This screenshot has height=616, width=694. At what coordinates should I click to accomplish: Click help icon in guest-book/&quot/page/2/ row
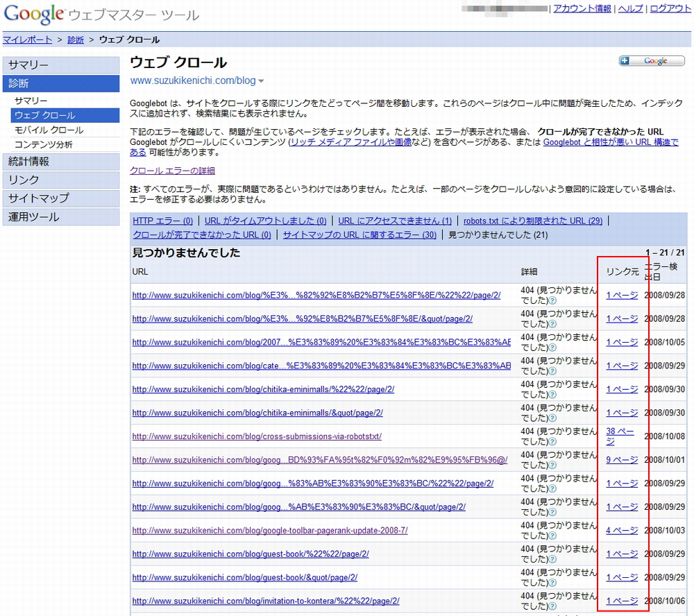pyautogui.click(x=552, y=583)
